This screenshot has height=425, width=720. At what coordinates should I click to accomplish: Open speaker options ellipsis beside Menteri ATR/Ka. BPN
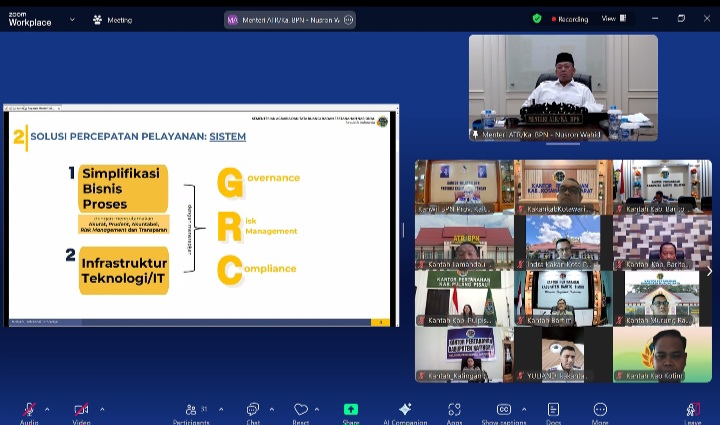(x=349, y=20)
